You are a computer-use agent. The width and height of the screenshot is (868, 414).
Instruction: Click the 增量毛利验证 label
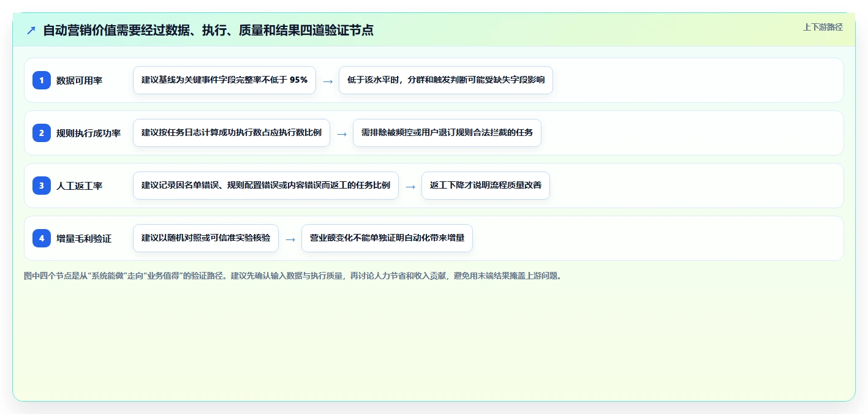[x=84, y=238]
